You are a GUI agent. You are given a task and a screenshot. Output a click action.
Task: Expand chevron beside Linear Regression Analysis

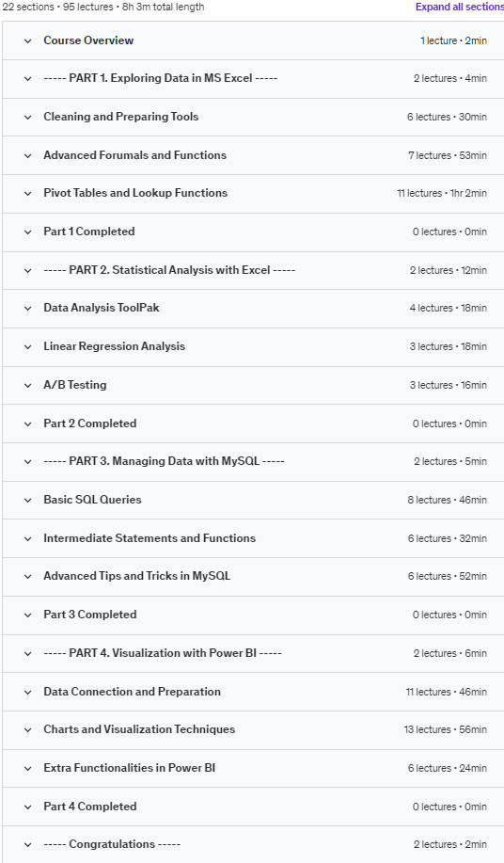pos(28,346)
